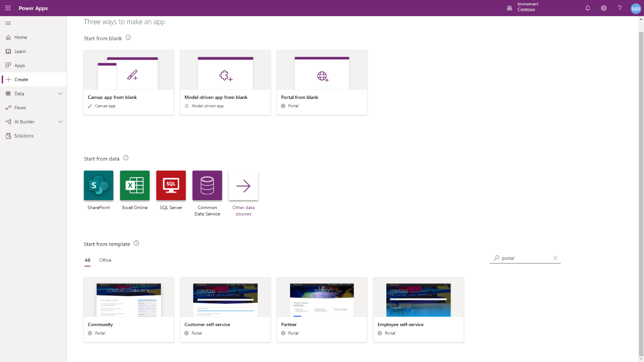Click the globe-plus icon on the Portal card
Image resolution: width=644 pixels, height=362 pixels.
(322, 76)
